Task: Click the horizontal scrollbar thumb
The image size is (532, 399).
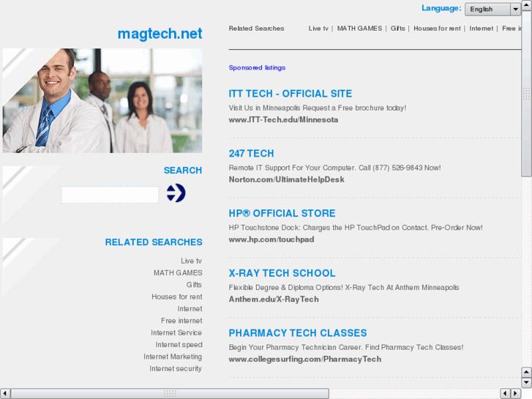Action: click(170, 394)
